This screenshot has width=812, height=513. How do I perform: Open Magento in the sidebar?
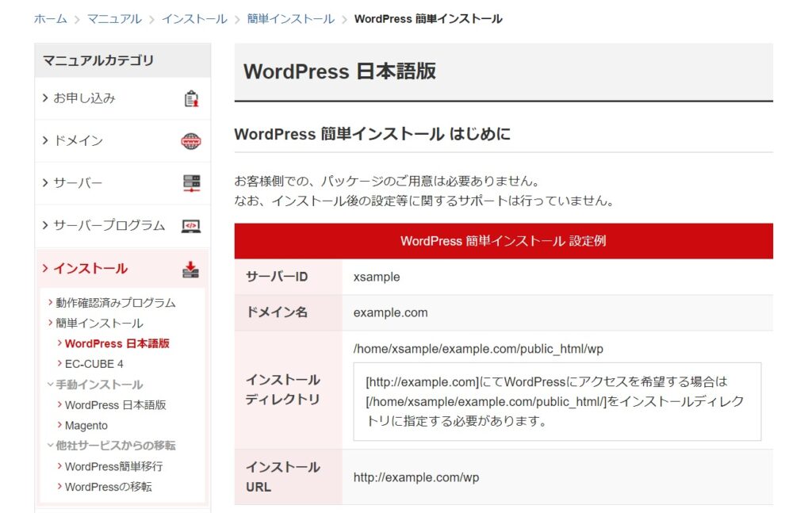click(x=86, y=426)
